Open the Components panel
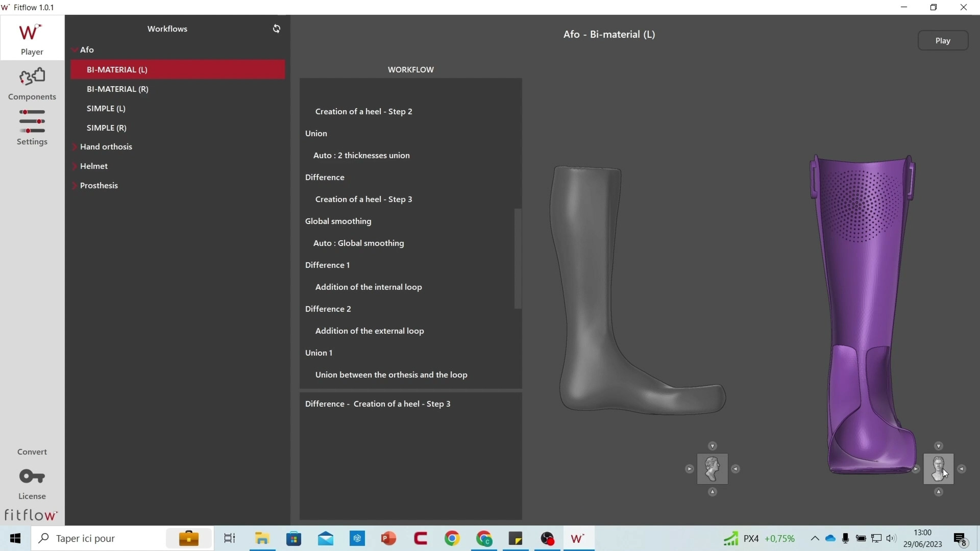Viewport: 980px width, 551px height. tap(32, 84)
